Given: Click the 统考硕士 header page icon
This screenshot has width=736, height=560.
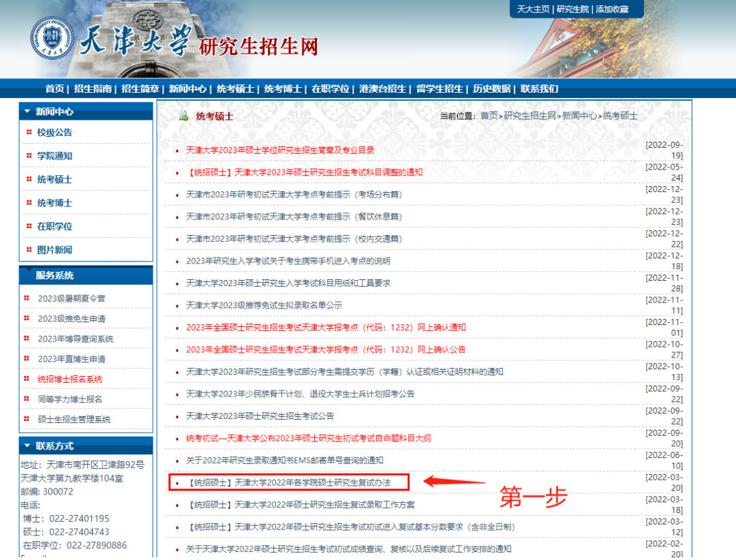Looking at the screenshot, I should pos(183,116).
